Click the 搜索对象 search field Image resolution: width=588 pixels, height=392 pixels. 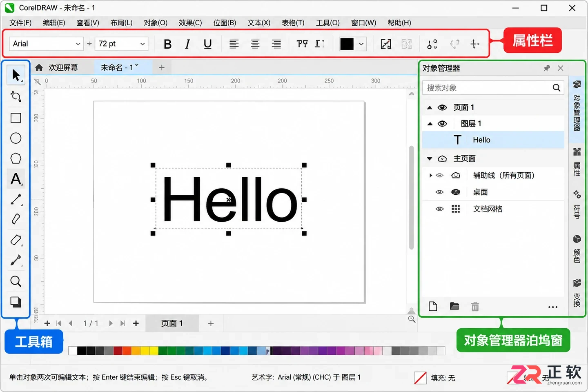(x=493, y=88)
